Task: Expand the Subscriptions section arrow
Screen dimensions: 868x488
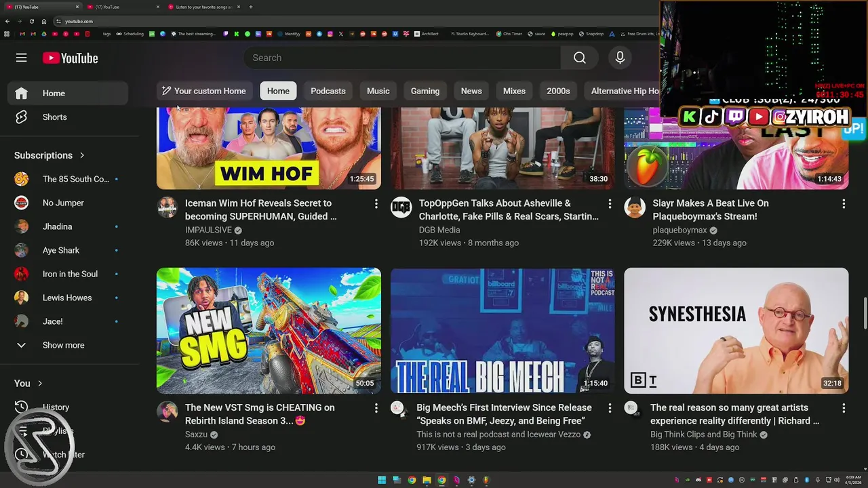Action: 82,155
